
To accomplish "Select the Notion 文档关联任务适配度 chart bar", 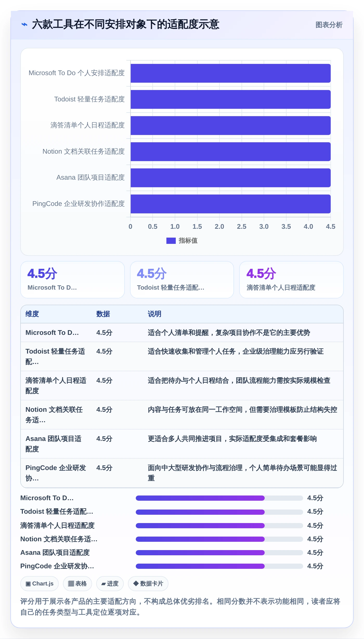I will [231, 152].
